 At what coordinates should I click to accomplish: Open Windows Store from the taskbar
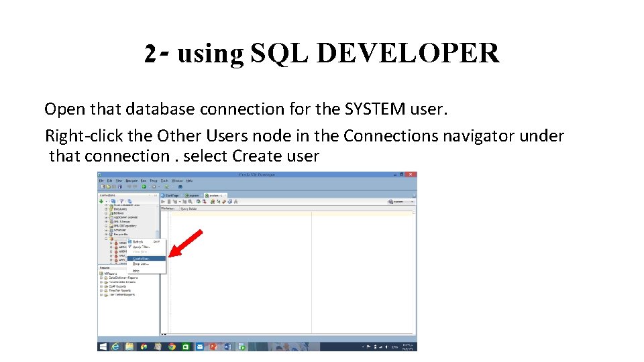click(x=186, y=347)
